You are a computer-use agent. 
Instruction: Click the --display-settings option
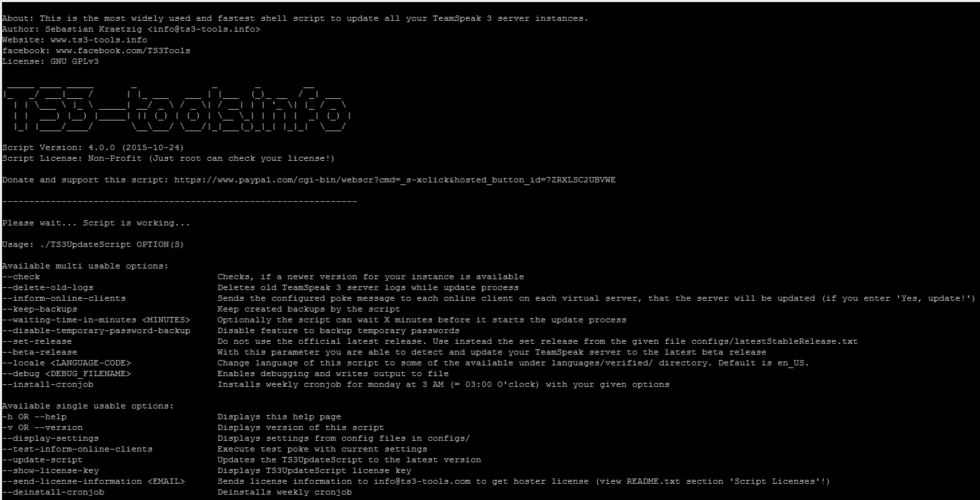click(50, 439)
